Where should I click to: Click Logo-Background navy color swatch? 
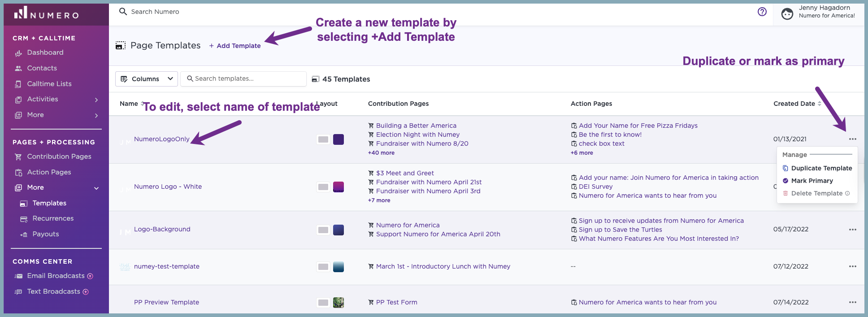pyautogui.click(x=339, y=230)
